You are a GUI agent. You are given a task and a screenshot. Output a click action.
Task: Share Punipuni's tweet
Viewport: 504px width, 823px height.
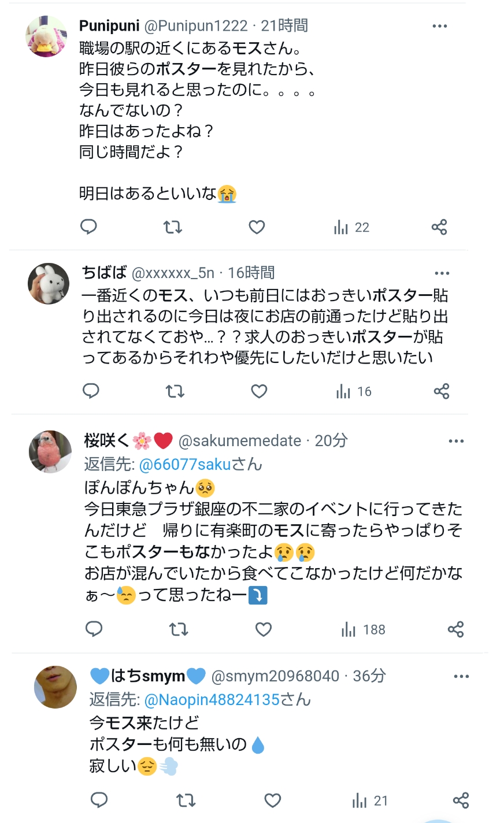click(x=439, y=227)
